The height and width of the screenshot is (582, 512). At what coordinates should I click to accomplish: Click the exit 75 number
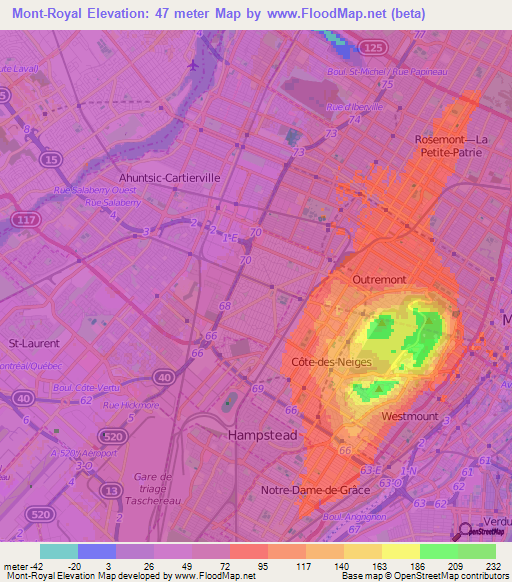[x=387, y=84]
